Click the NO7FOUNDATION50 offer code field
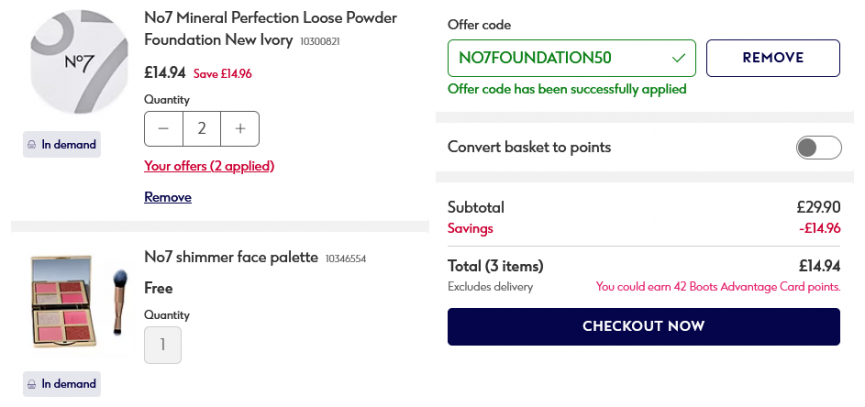865x407 pixels. click(572, 58)
